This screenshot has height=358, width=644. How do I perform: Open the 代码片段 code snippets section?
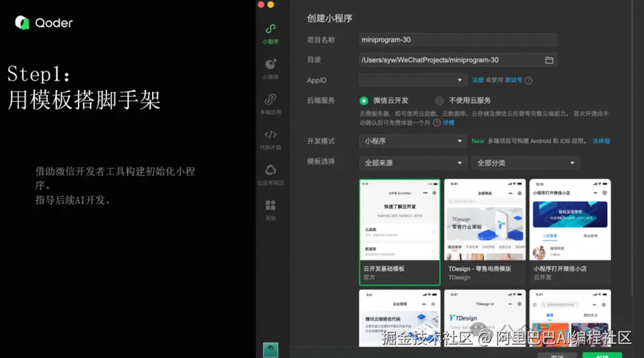pyautogui.click(x=270, y=140)
